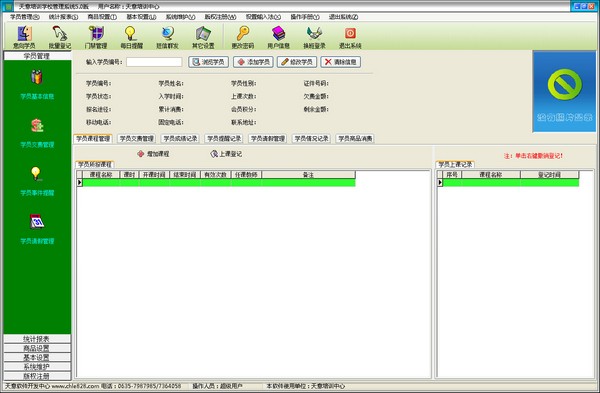600x393 pixels.
Task: Click the 课时 column header
Action: point(129,174)
